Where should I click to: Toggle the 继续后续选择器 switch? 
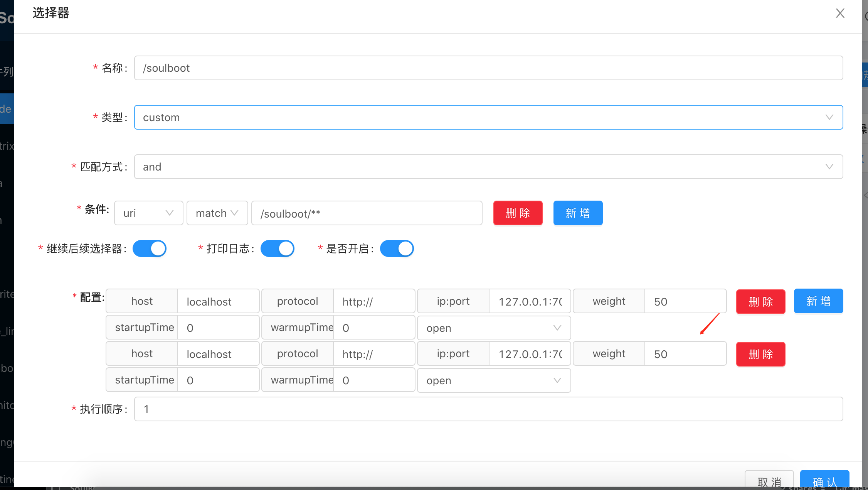pyautogui.click(x=150, y=248)
